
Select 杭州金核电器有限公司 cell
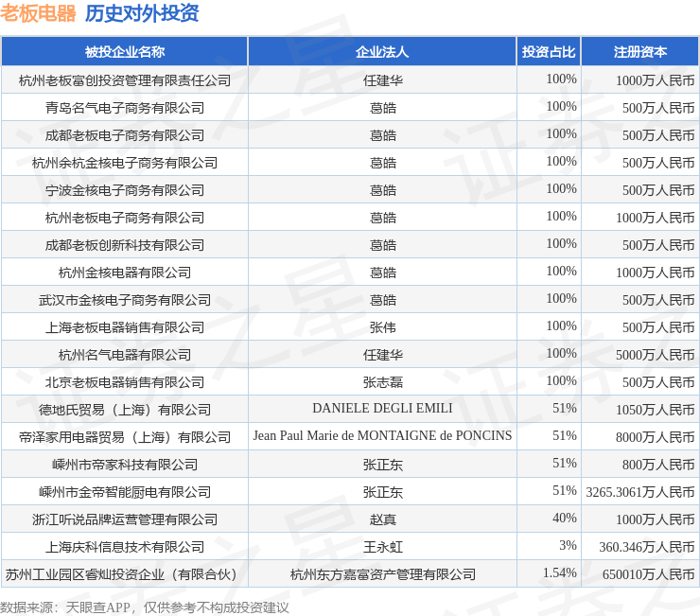coord(125,273)
